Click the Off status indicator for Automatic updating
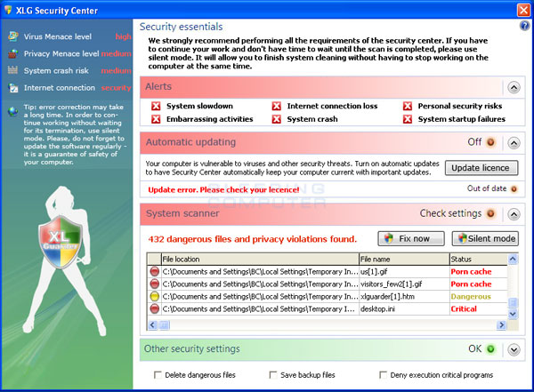The height and width of the screenshot is (392, 534). pyautogui.click(x=490, y=142)
